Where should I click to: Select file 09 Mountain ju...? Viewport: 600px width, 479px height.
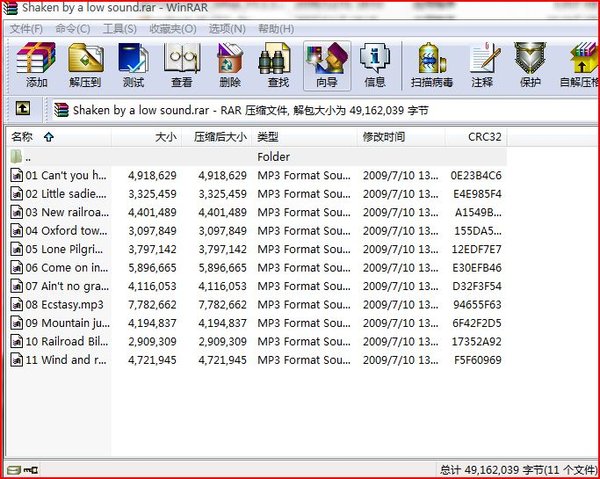[x=66, y=323]
